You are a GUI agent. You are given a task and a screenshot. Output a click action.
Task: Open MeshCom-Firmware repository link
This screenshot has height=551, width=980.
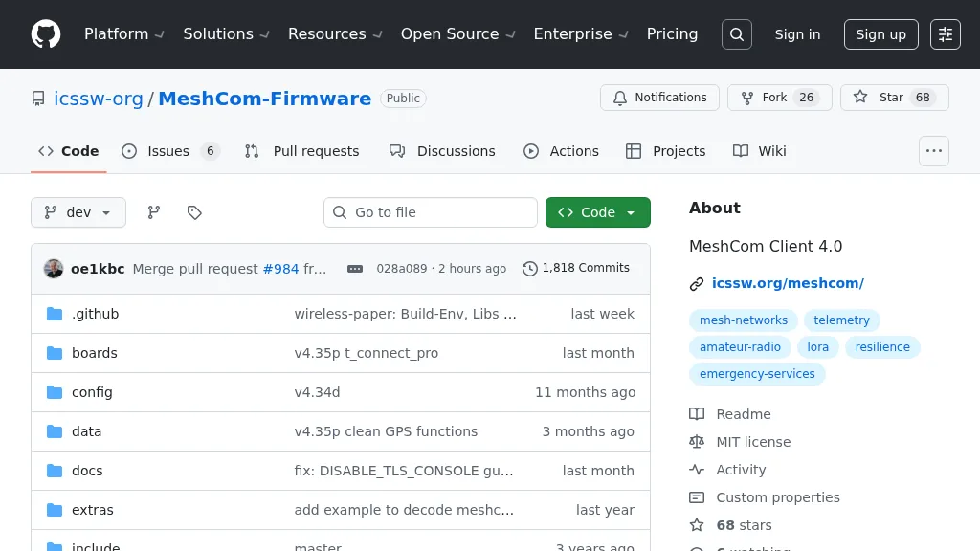[264, 99]
